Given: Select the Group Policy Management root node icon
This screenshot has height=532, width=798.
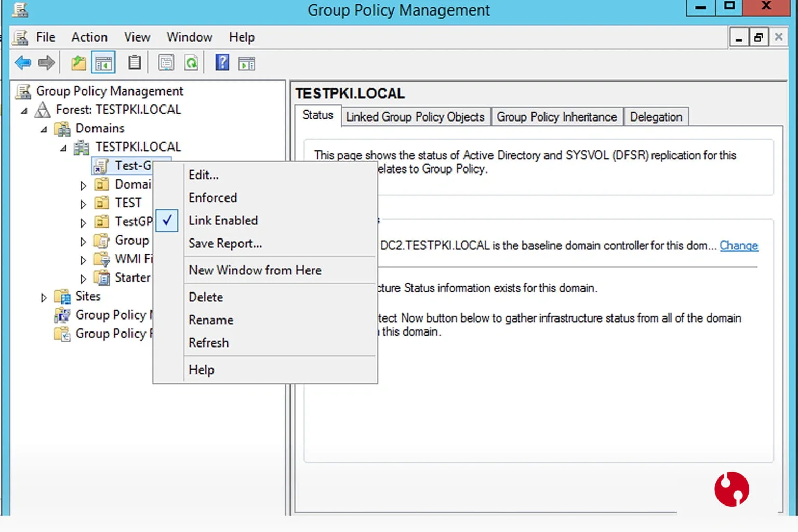Looking at the screenshot, I should click(x=23, y=91).
